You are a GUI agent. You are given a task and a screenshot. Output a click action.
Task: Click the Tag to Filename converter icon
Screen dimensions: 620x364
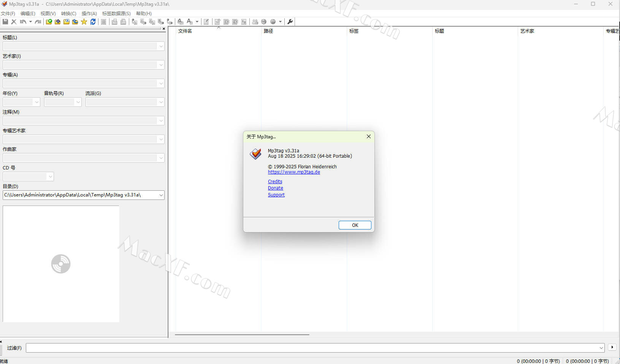[134, 22]
